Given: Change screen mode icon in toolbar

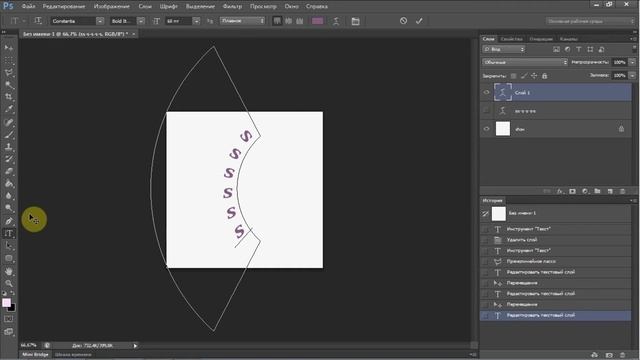Looking at the screenshot, I should 9,332.
